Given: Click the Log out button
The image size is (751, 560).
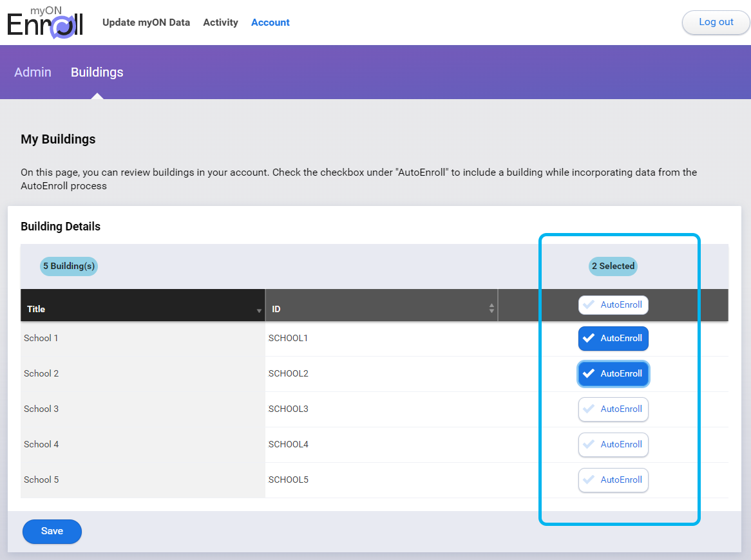Looking at the screenshot, I should [x=716, y=22].
